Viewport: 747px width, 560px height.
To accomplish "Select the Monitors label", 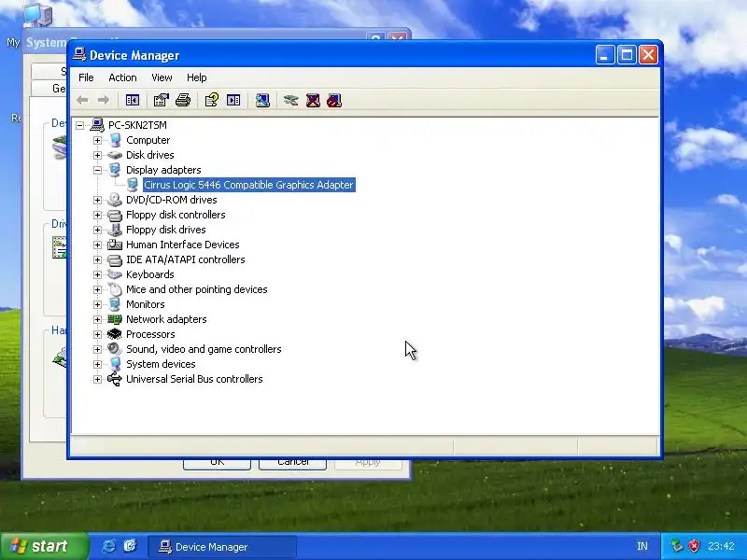I will 146,304.
